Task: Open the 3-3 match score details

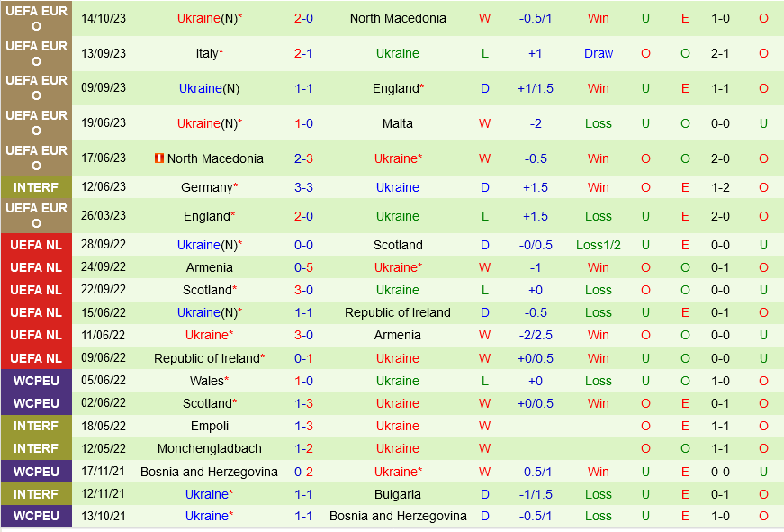Action: pyautogui.click(x=303, y=187)
